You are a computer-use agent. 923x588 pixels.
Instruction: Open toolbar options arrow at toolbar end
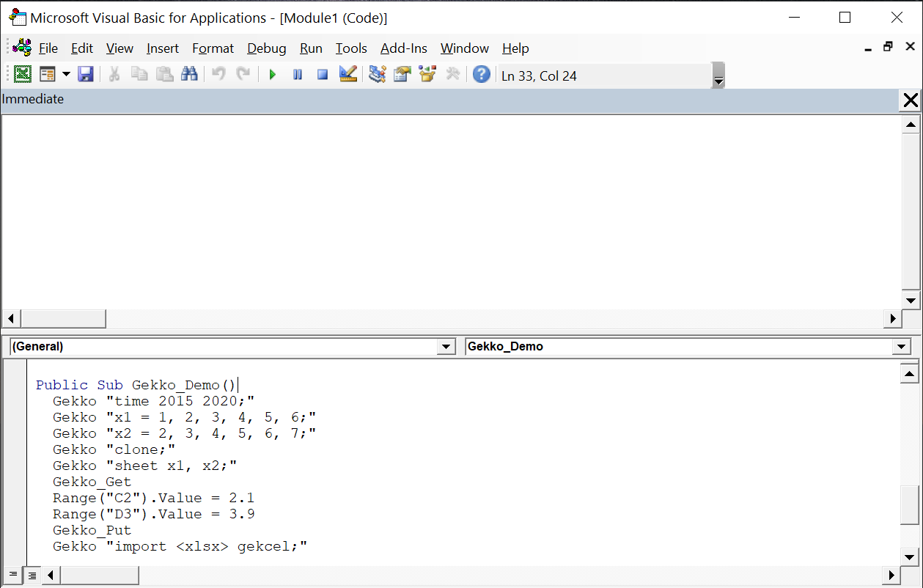pyautogui.click(x=718, y=76)
